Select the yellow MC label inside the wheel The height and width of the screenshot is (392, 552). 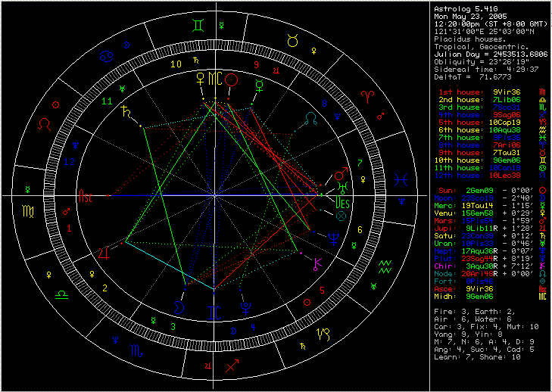point(215,78)
